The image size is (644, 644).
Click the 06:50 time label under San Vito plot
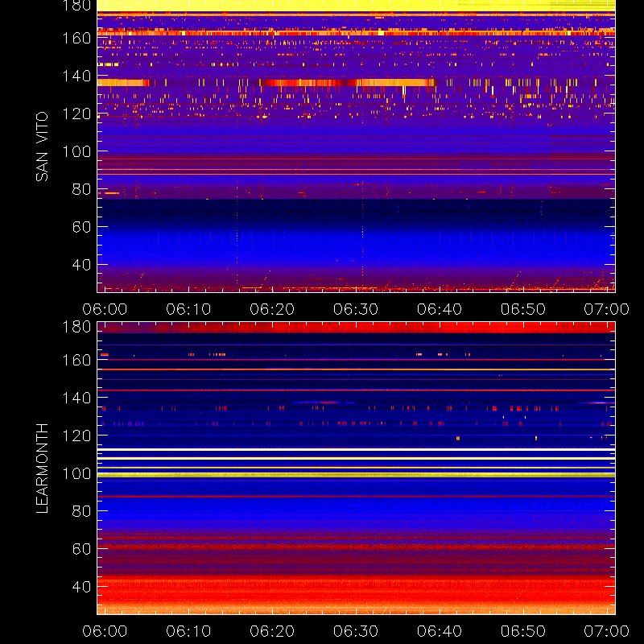(523, 309)
